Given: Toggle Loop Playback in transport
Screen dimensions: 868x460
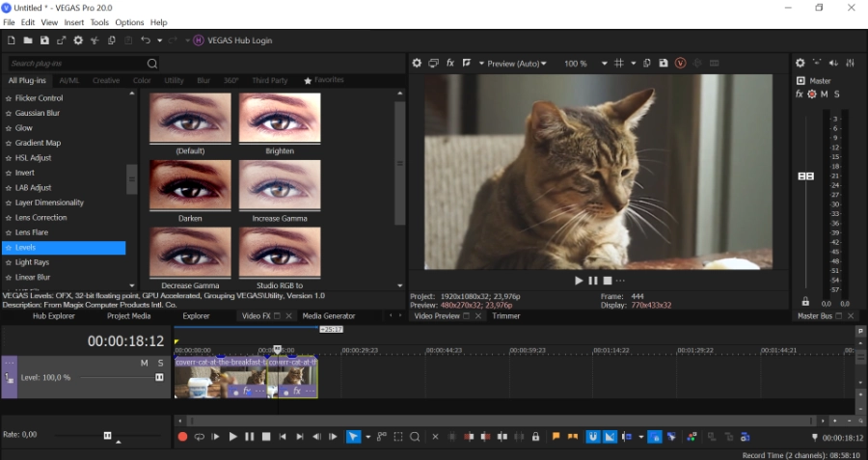Looking at the screenshot, I should pos(200,437).
